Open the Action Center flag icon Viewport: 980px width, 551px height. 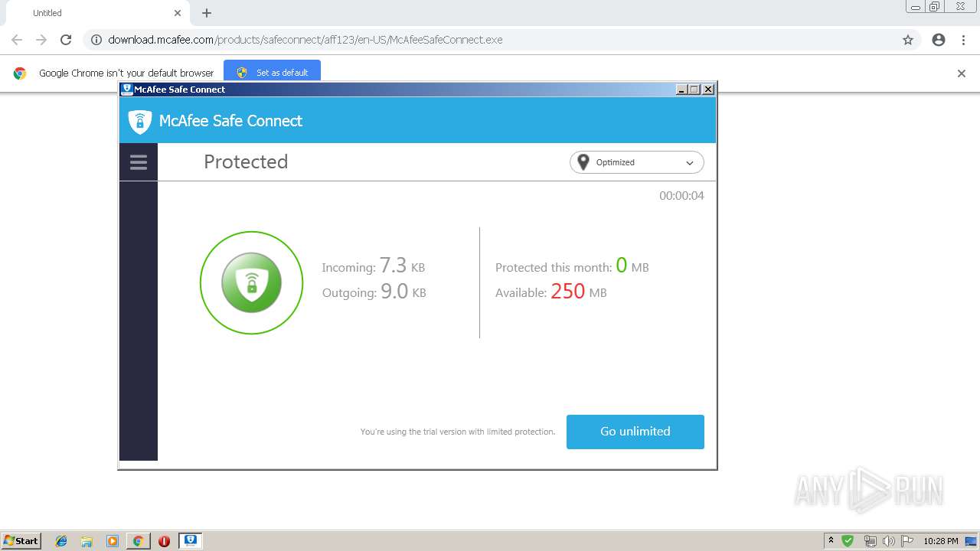907,541
